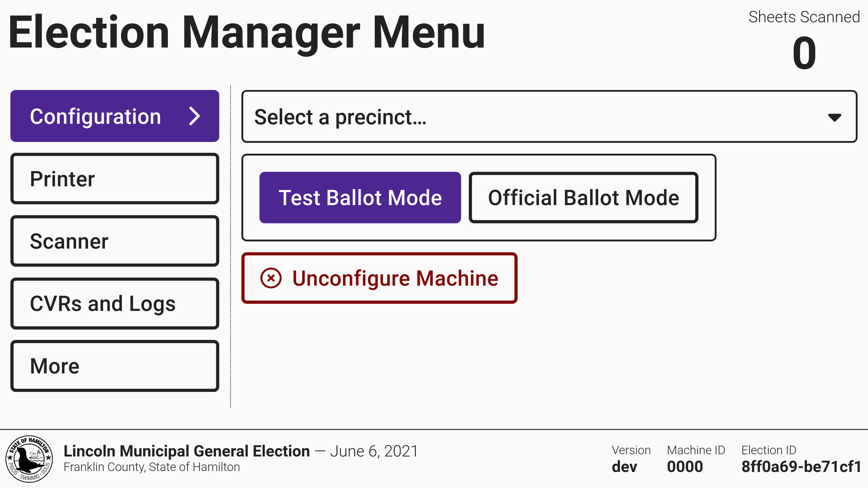Click the Election Manager Menu heading

246,33
